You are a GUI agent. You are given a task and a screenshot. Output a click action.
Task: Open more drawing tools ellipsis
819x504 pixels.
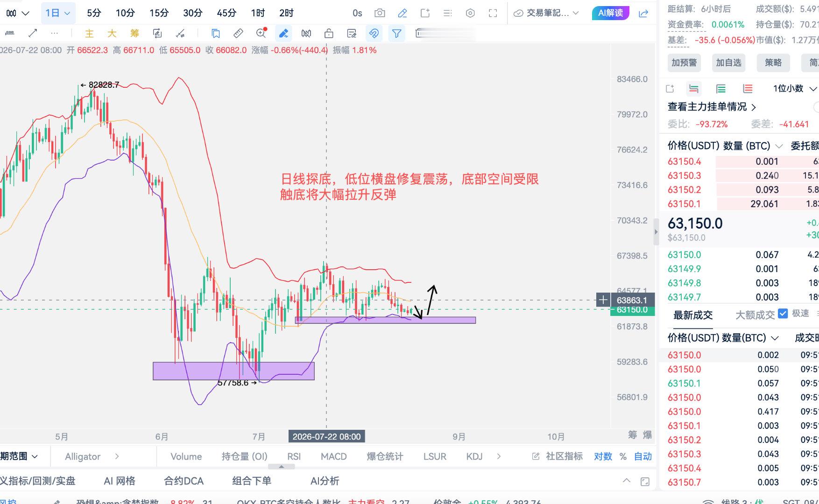point(55,33)
